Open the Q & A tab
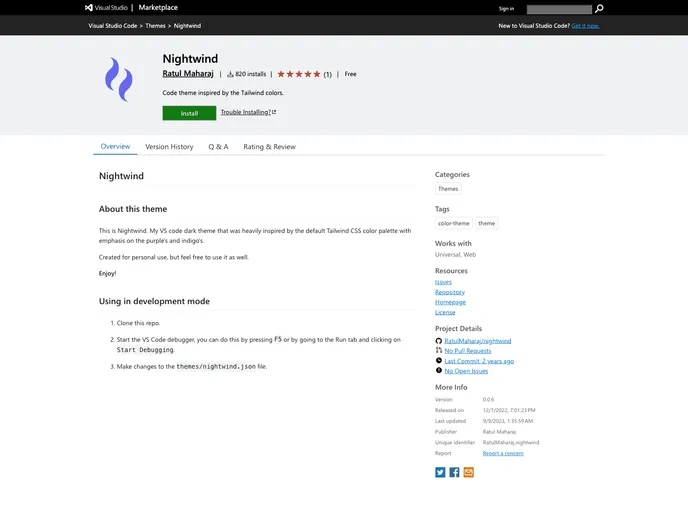The height and width of the screenshot is (512, 688). point(218,147)
